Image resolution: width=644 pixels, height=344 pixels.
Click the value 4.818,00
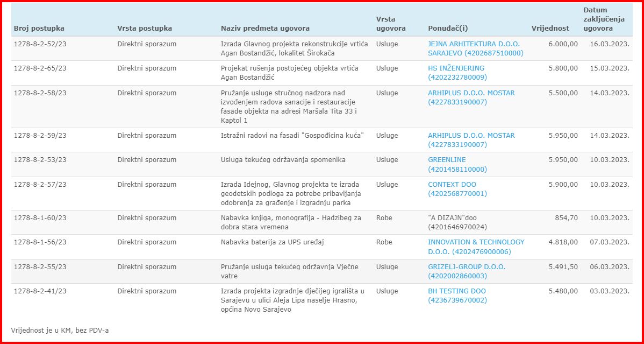563,242
